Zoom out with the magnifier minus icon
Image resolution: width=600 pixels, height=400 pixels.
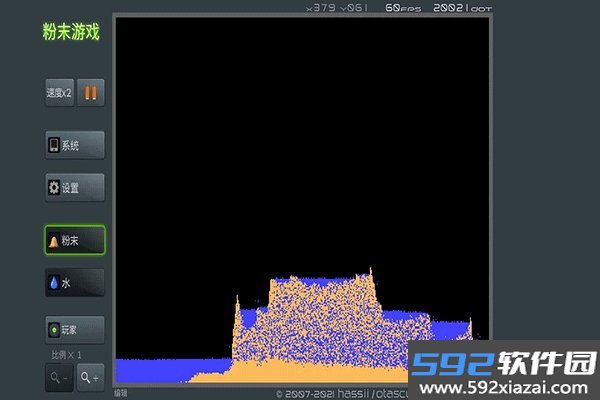click(x=59, y=377)
